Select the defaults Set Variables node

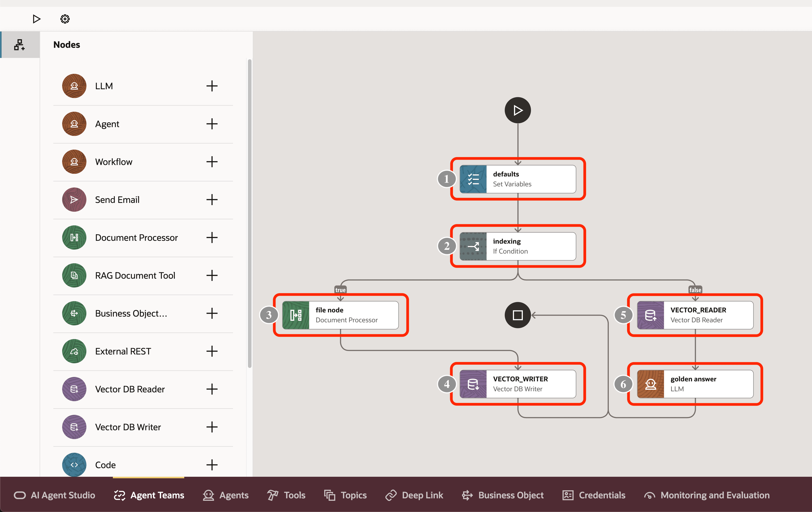518,179
